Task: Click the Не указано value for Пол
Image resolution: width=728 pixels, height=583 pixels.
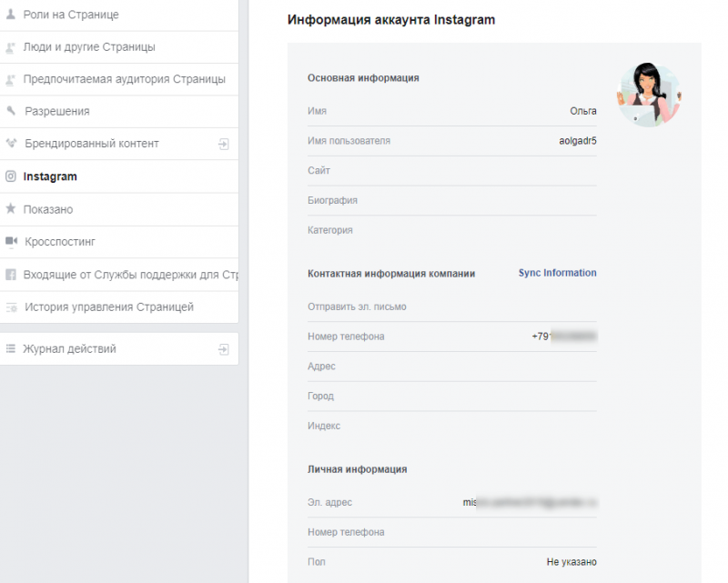Action: tap(571, 562)
